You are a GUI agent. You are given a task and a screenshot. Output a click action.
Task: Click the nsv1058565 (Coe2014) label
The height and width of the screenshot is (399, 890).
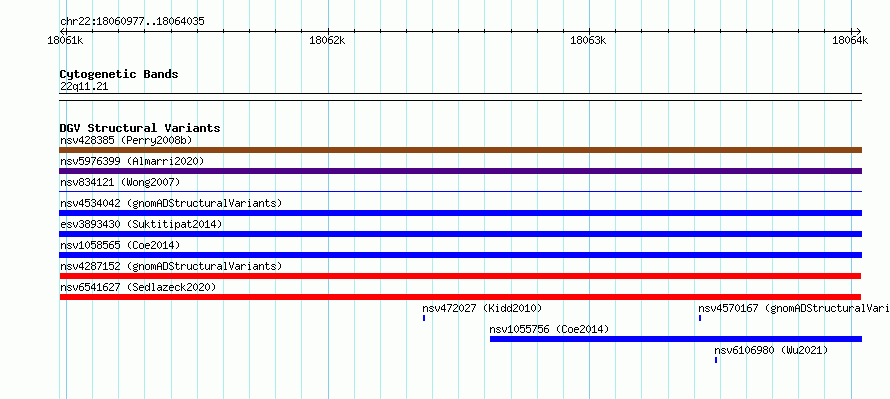(x=120, y=245)
